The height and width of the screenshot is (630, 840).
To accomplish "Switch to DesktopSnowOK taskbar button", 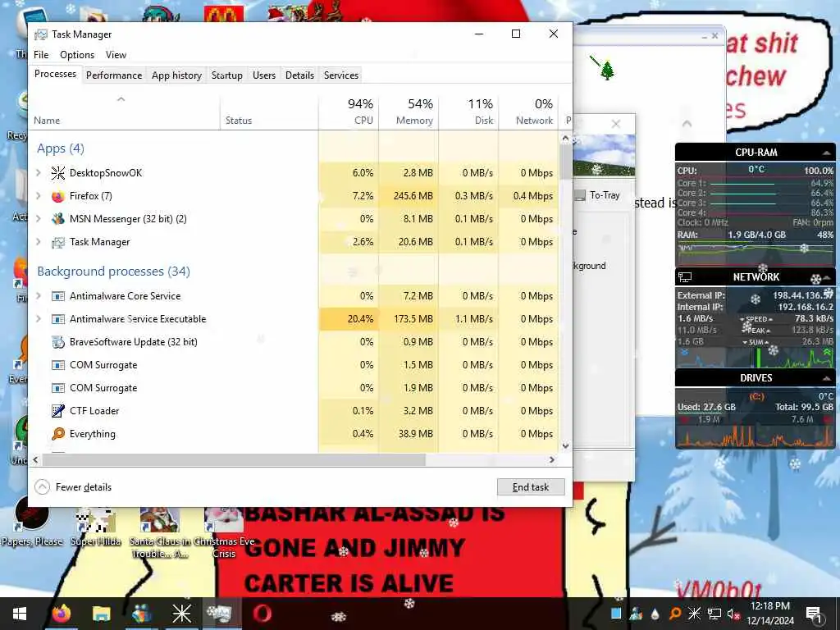I will (x=181, y=614).
